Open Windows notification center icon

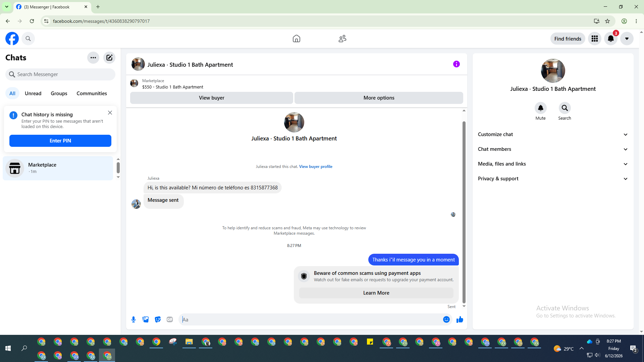coord(634,349)
